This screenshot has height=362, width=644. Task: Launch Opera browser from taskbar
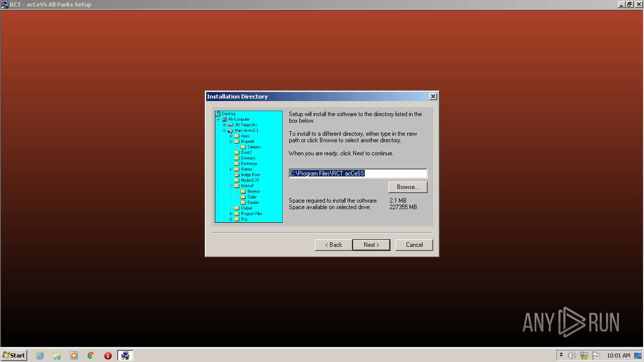(108, 355)
